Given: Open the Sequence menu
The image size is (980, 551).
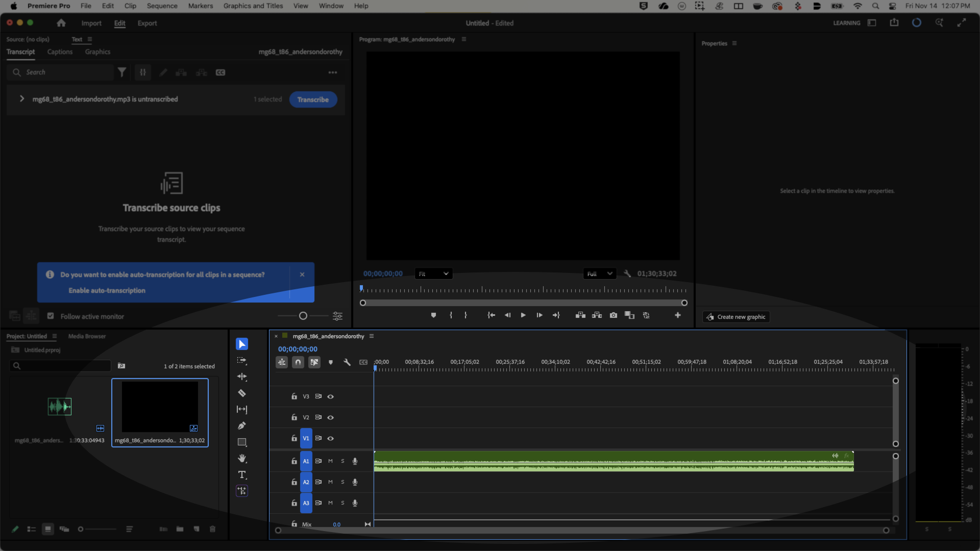Looking at the screenshot, I should [162, 6].
